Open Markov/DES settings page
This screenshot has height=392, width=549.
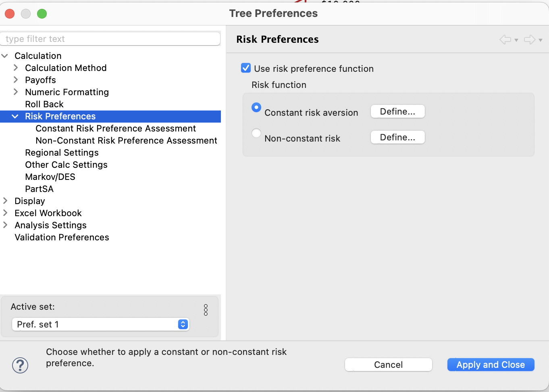50,177
